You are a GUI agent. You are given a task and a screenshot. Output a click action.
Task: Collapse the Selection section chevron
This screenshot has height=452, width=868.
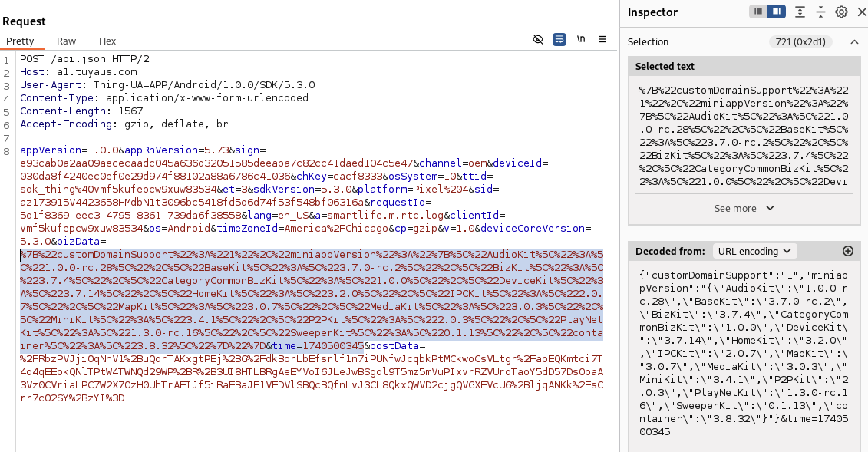[x=854, y=41]
